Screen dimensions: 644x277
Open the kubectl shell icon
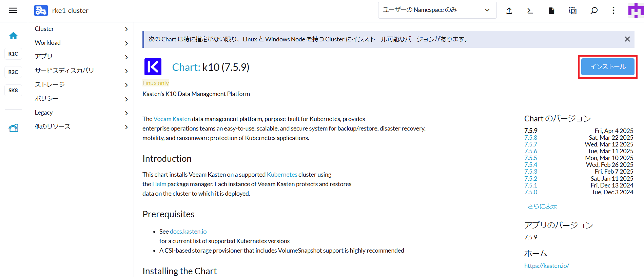(x=530, y=11)
